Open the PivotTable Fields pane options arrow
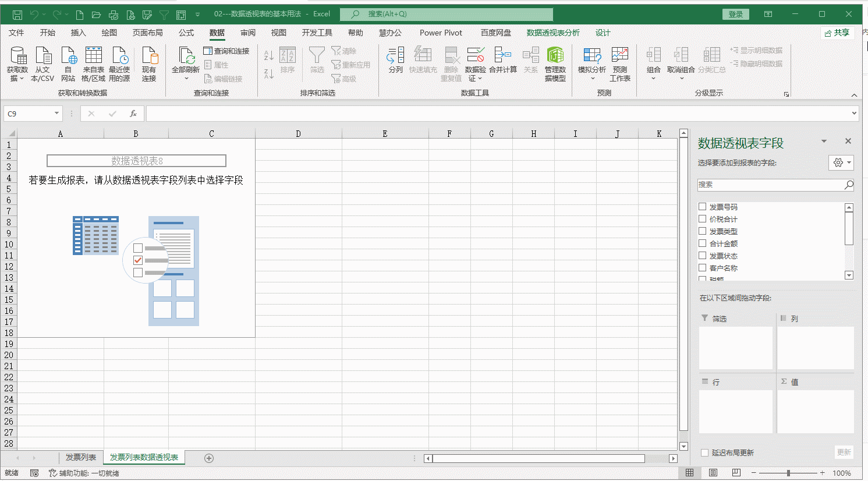This screenshot has height=481, width=868. [x=824, y=141]
